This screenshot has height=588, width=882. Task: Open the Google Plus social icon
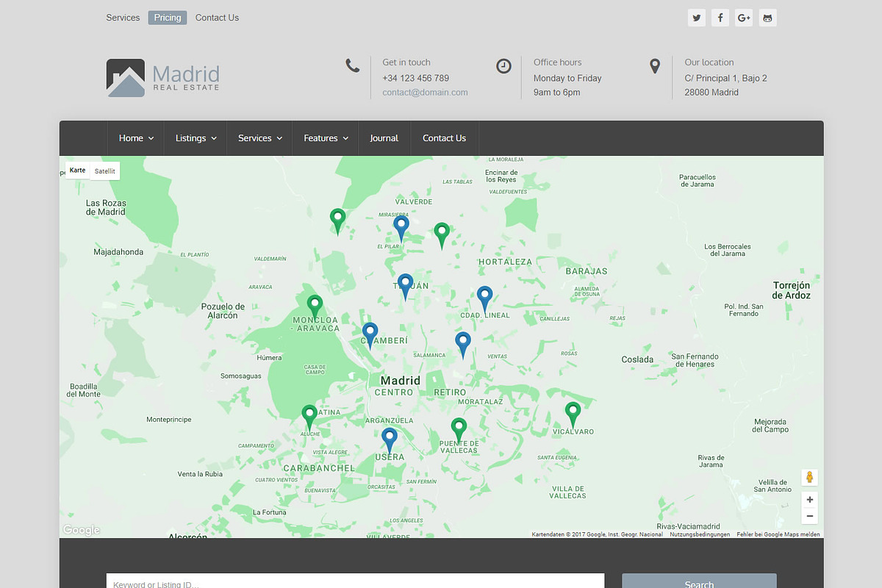point(744,18)
